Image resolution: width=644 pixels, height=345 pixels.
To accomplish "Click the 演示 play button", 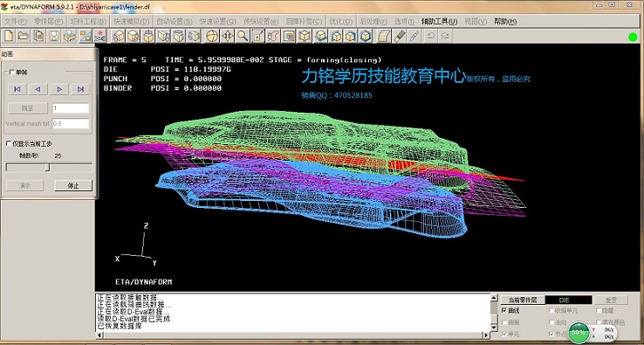I will click(x=25, y=185).
